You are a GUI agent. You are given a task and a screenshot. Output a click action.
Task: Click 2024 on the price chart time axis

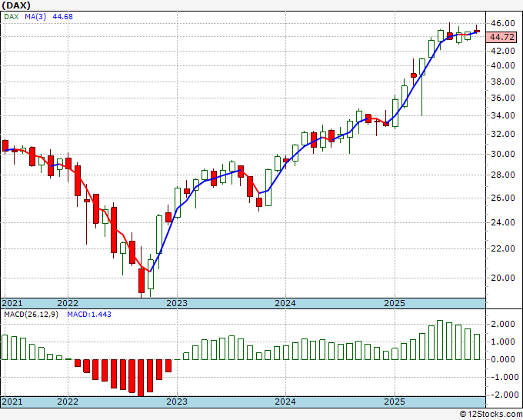(285, 303)
